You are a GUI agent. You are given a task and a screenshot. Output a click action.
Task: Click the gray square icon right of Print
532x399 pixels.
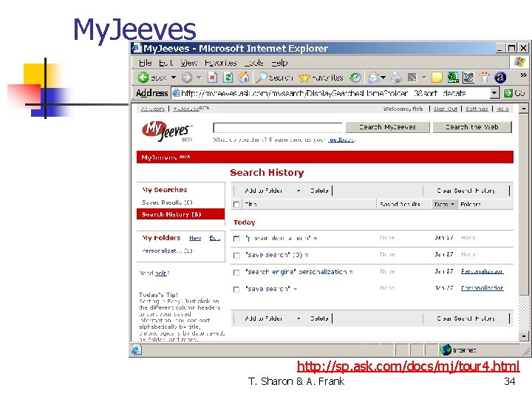tap(412, 78)
